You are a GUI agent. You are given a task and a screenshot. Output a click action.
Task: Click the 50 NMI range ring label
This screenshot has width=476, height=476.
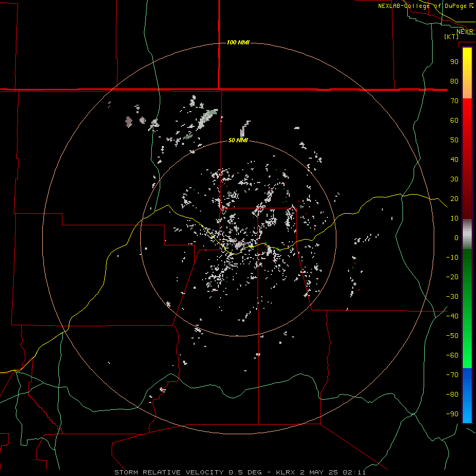tap(238, 140)
